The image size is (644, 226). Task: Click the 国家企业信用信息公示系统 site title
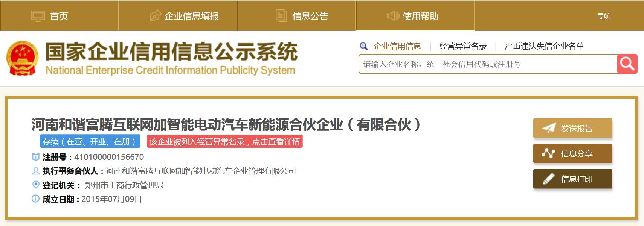(x=171, y=52)
